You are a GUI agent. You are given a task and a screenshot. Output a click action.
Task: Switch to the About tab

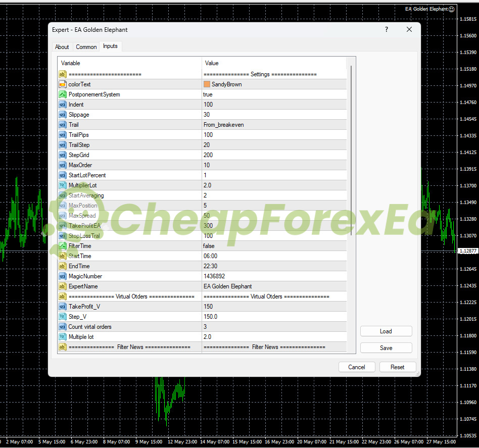coord(62,47)
